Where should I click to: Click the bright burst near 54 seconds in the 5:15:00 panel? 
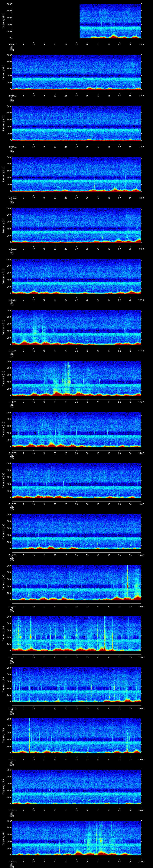pos(127,586)
